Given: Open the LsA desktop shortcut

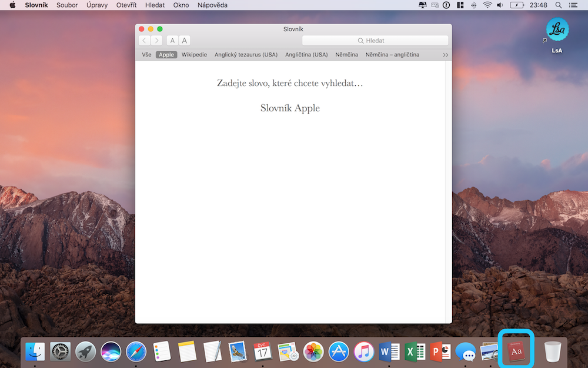Looking at the screenshot, I should 557,35.
